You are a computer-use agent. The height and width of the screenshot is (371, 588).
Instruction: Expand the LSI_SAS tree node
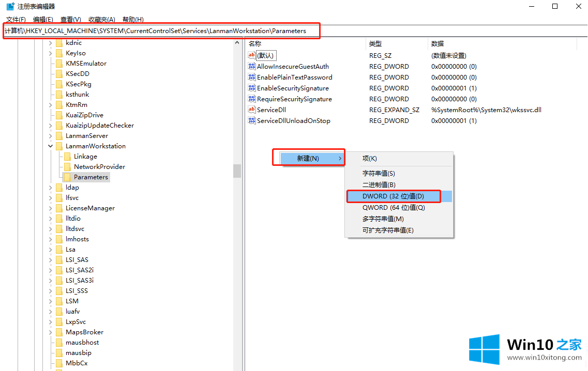(x=50, y=260)
